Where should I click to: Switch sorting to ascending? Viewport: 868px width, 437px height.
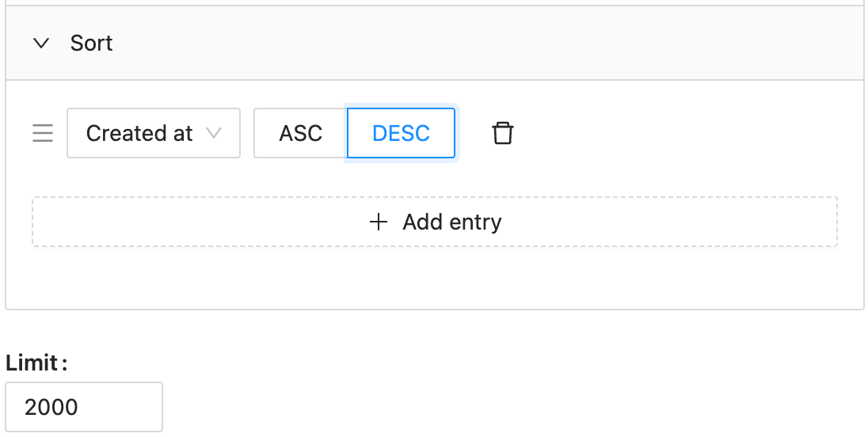point(301,133)
